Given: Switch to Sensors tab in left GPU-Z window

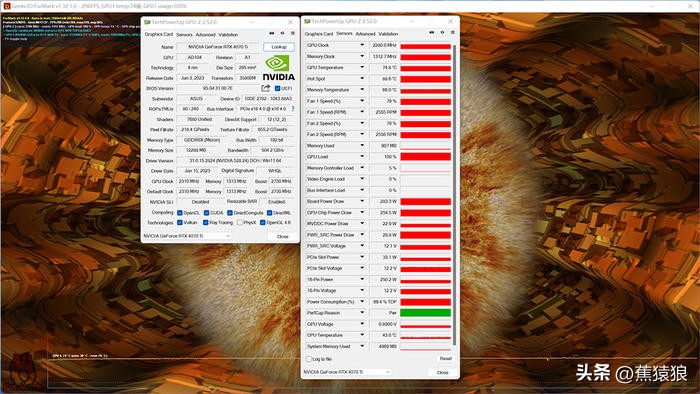Looking at the screenshot, I should 184,34.
